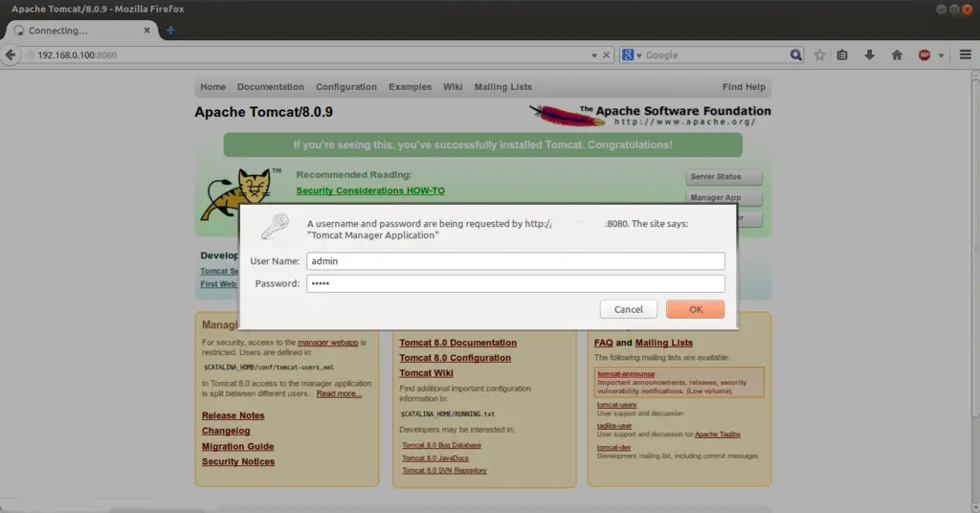This screenshot has width=980, height=513.
Task: Open the Documentation nav item
Action: [270, 87]
